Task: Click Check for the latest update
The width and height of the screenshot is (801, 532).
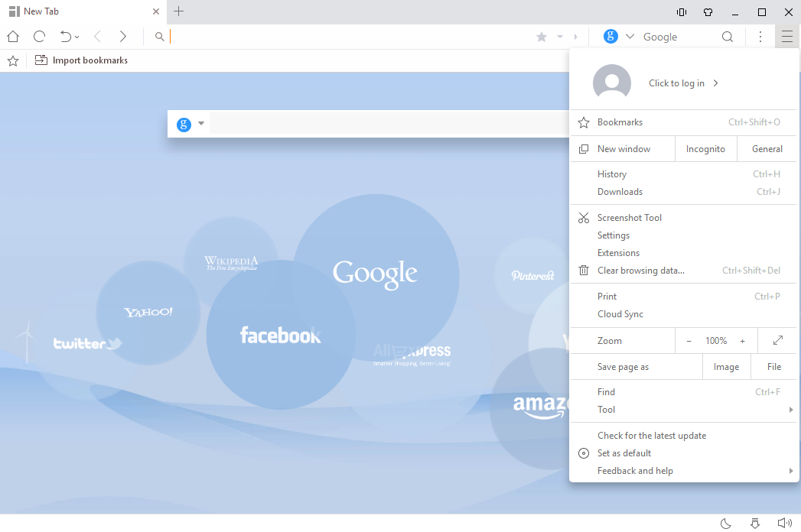Action: [683, 436]
